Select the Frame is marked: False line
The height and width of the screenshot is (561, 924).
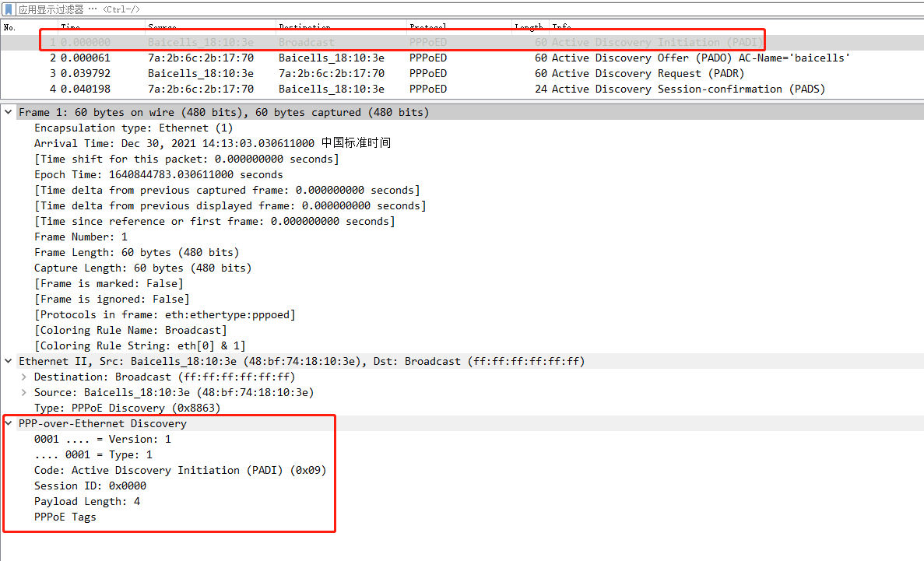point(108,283)
